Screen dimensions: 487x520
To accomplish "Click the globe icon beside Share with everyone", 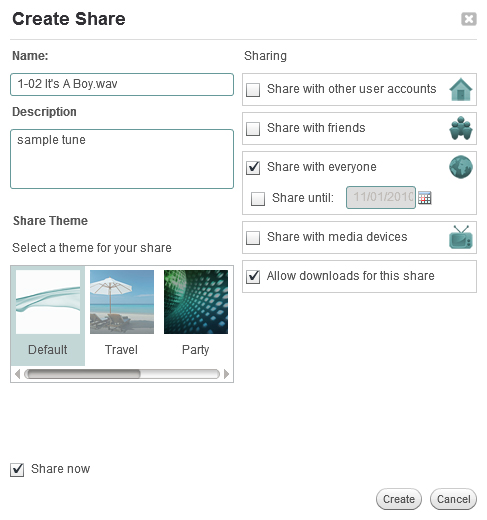I will click(461, 167).
